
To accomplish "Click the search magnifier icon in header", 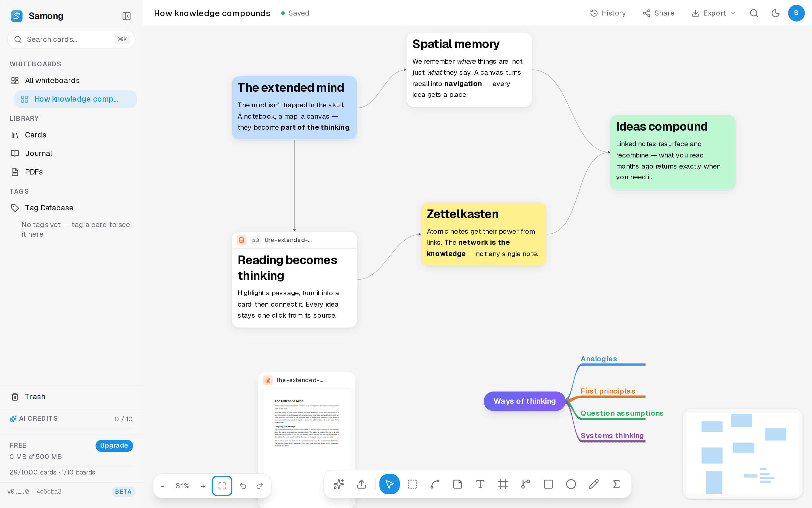I will (x=754, y=13).
